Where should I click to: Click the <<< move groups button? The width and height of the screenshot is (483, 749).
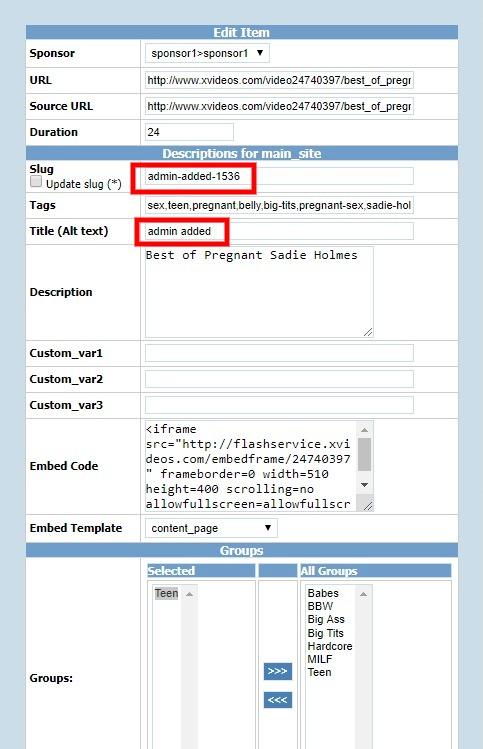click(278, 700)
